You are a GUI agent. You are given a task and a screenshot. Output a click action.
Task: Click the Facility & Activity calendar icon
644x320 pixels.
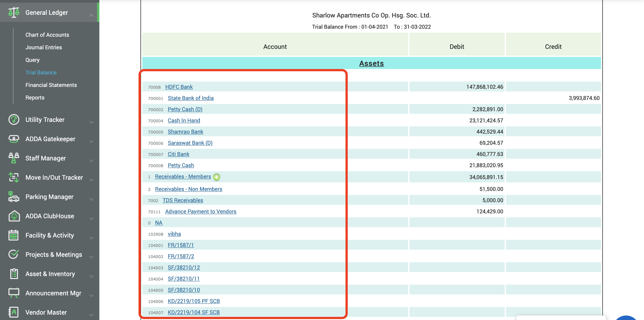pos(13,235)
